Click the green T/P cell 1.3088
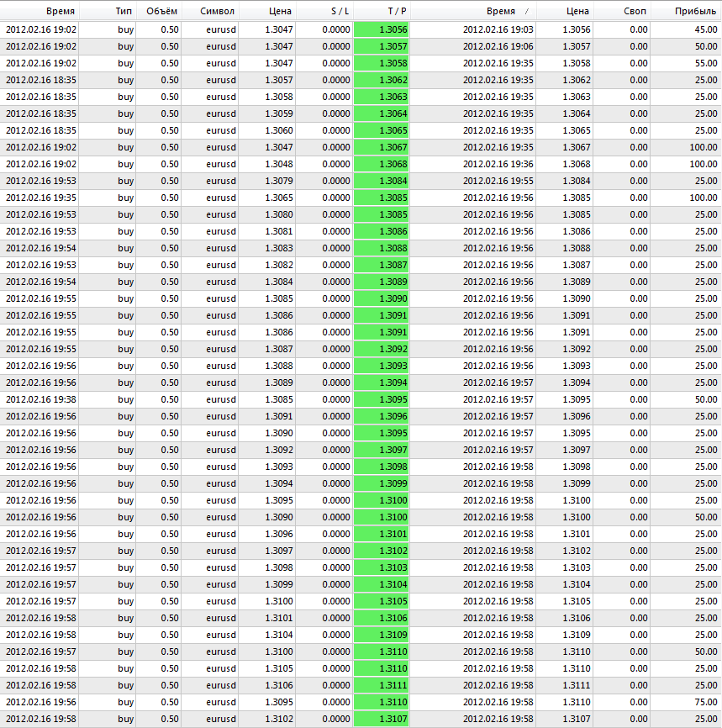Image resolution: width=722 pixels, height=728 pixels. coord(382,248)
